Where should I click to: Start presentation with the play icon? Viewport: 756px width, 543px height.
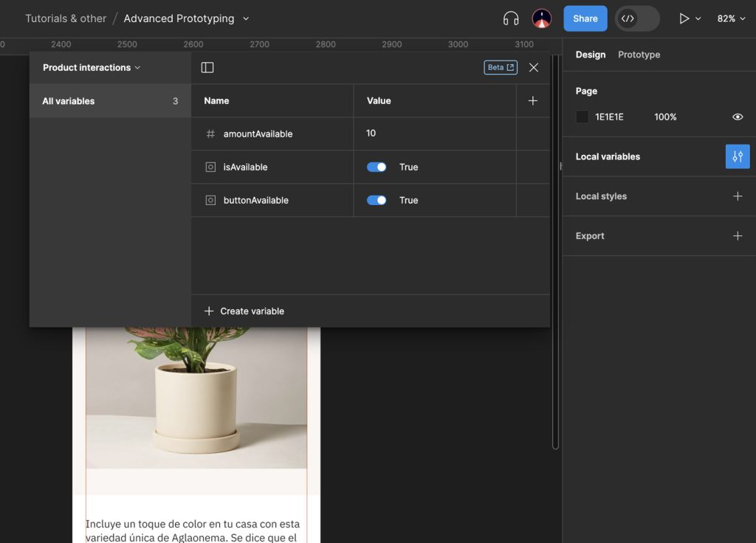pyautogui.click(x=683, y=18)
